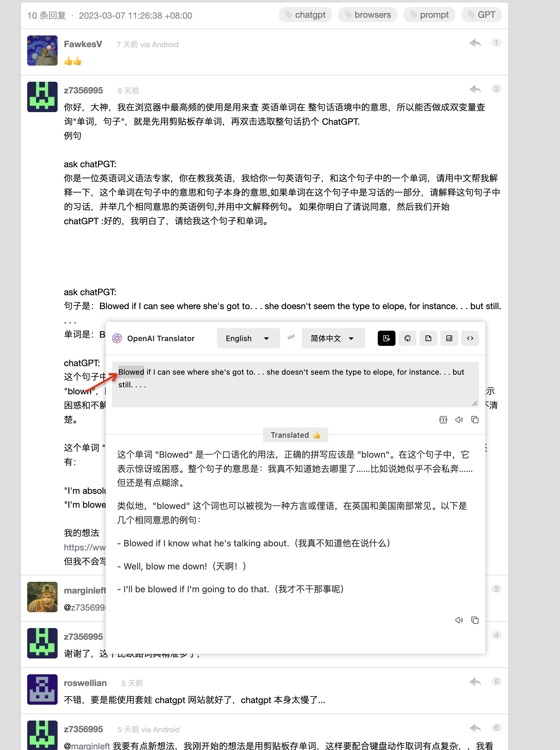Mute the translated text speaker
The width and height of the screenshot is (560, 750).
[459, 620]
